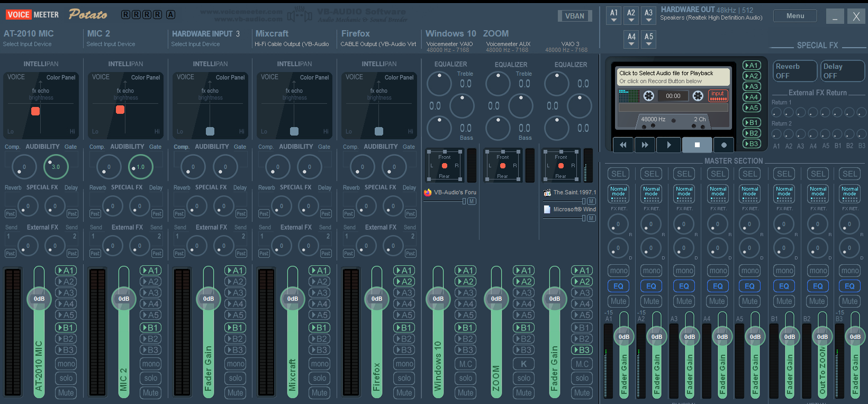868x404 pixels.
Task: Toggle A2 routing on AT-2010 MIC strip
Action: [x=66, y=282]
